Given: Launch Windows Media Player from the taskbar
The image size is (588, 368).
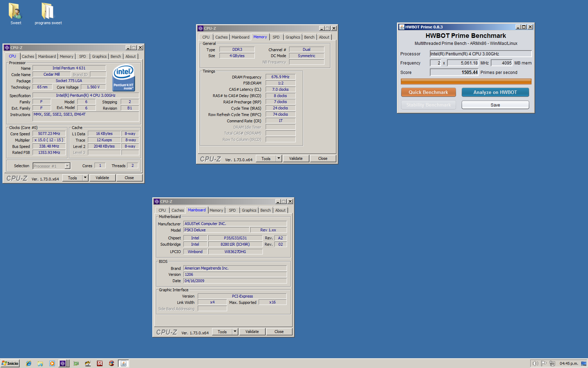Looking at the screenshot, I should click(52, 363).
